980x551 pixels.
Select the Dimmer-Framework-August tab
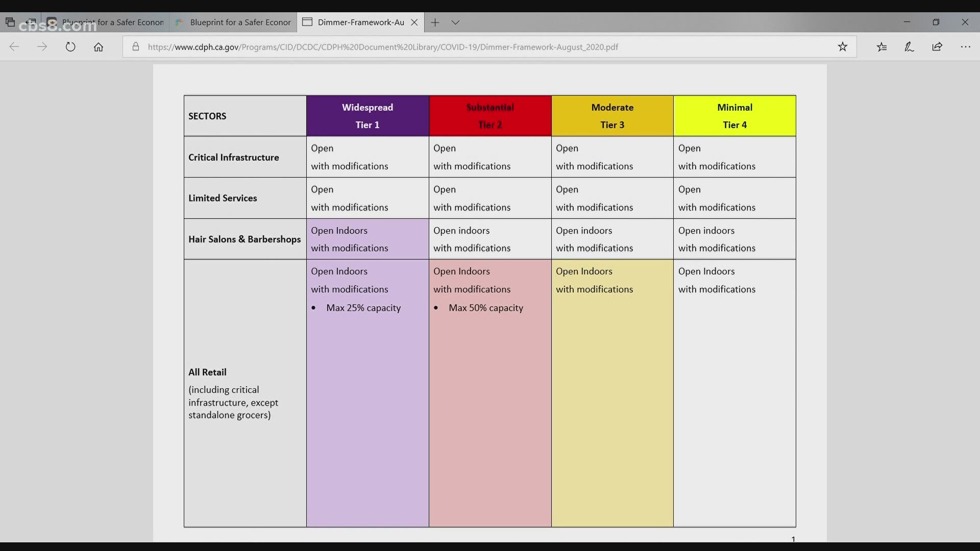point(360,22)
